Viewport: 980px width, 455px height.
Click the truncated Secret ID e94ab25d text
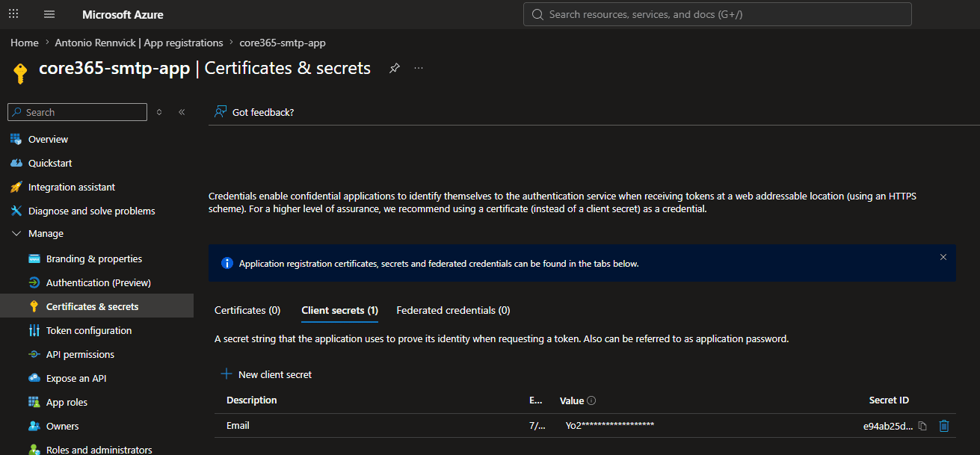[x=888, y=426]
